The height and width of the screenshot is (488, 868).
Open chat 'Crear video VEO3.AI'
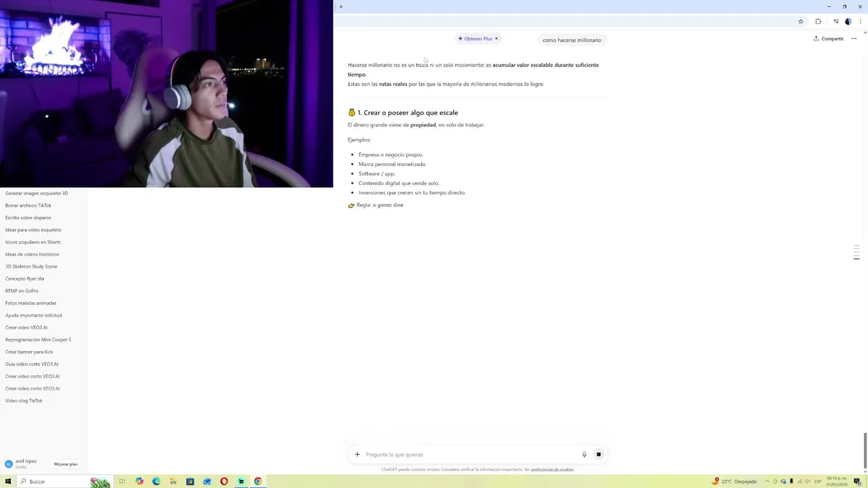click(26, 327)
